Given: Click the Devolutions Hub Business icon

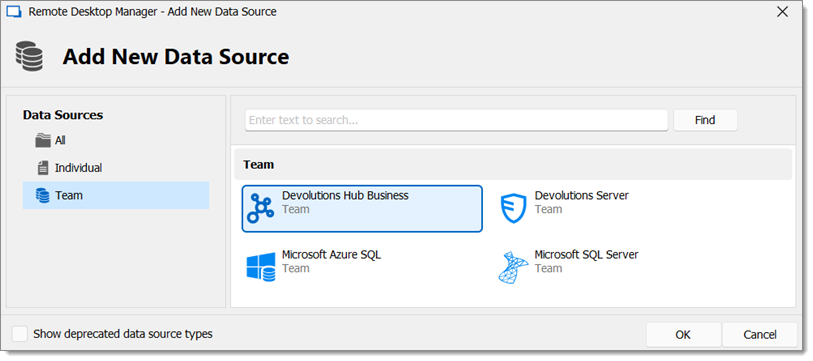Looking at the screenshot, I should [x=261, y=209].
